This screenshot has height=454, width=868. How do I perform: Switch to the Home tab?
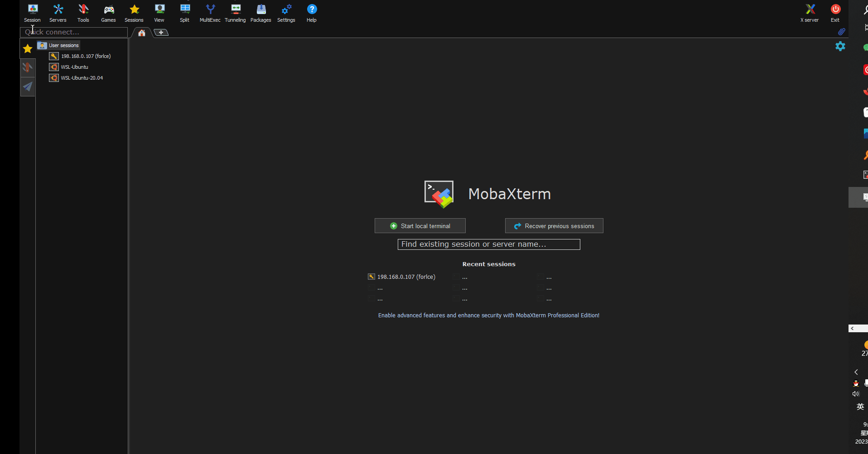point(142,33)
